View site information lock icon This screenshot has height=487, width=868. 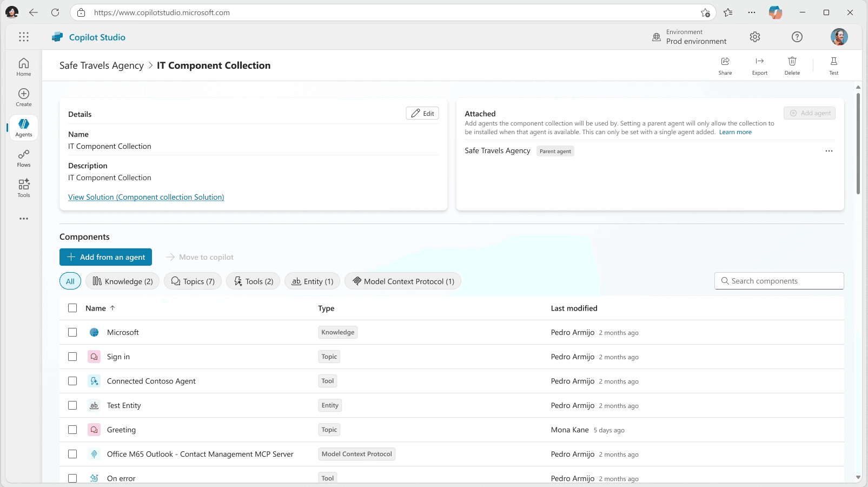coord(81,12)
